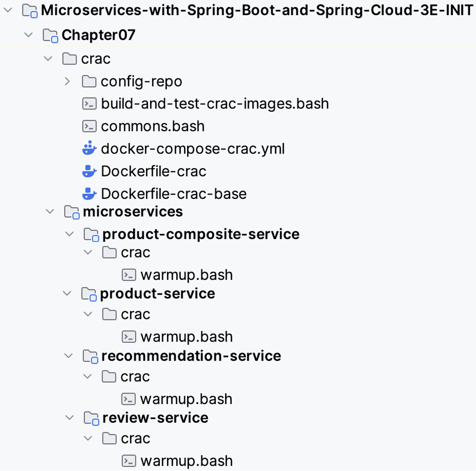Viewport: 476px width, 471px height.
Task: Click the warmup.bash script icon under review-service
Action: pyautogui.click(x=129, y=461)
